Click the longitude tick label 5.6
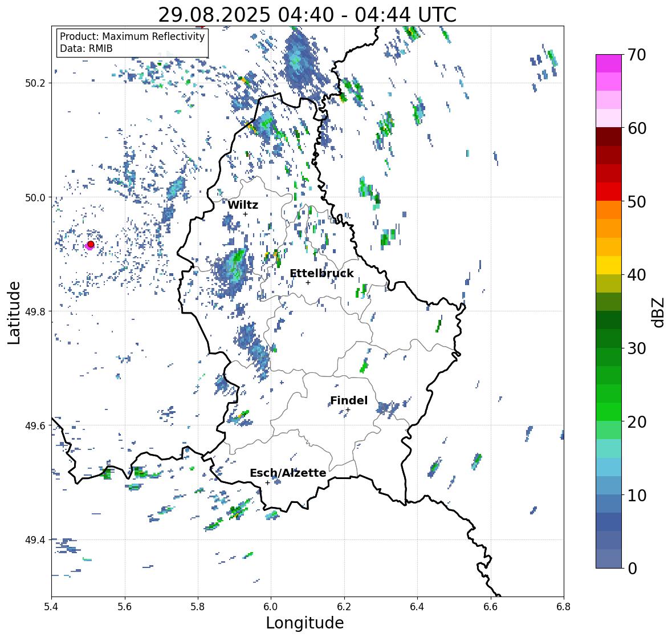Viewport: 672px width, 637px height. (x=125, y=606)
